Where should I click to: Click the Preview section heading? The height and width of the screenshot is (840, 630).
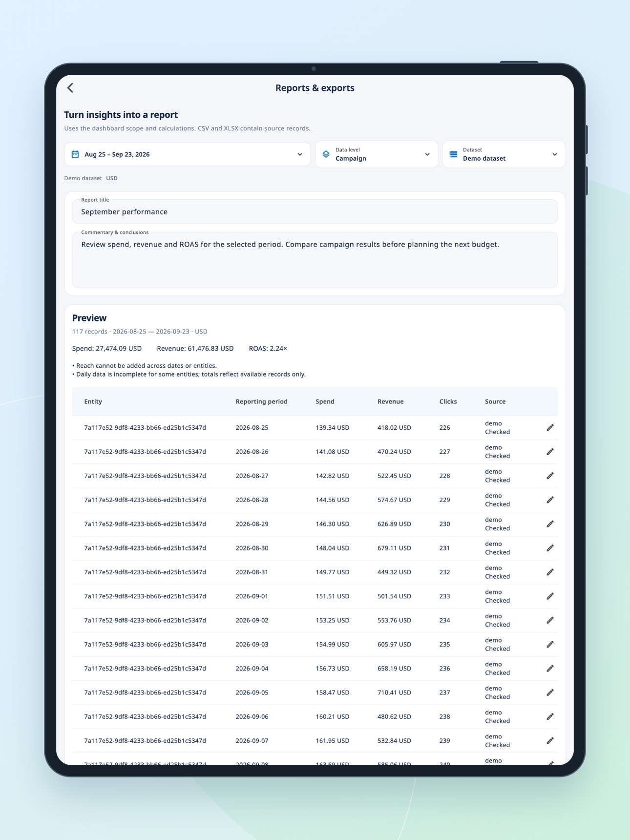[x=89, y=318]
